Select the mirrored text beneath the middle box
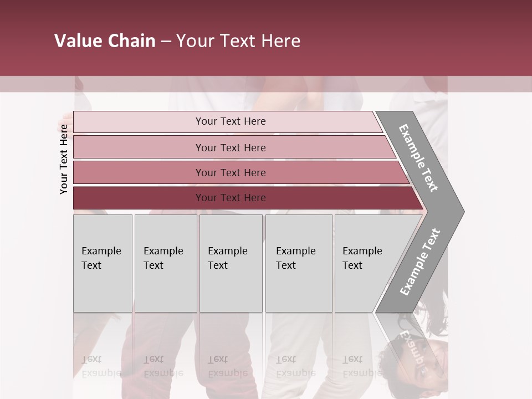The image size is (532, 399). (x=227, y=366)
